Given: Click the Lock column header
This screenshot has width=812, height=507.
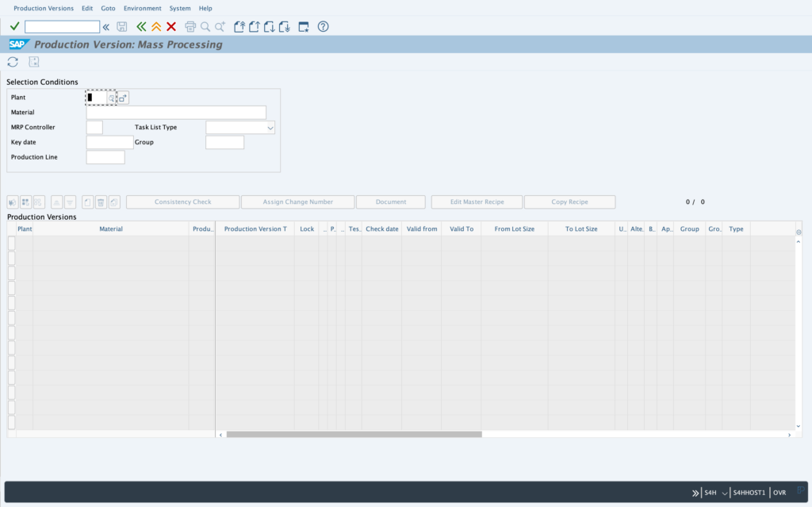Looking at the screenshot, I should click(307, 229).
